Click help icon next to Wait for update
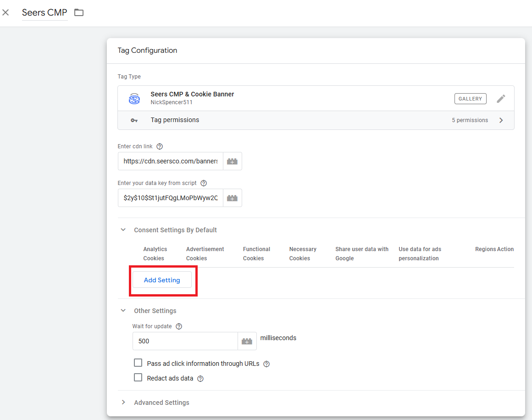The height and width of the screenshot is (420, 532). point(179,326)
